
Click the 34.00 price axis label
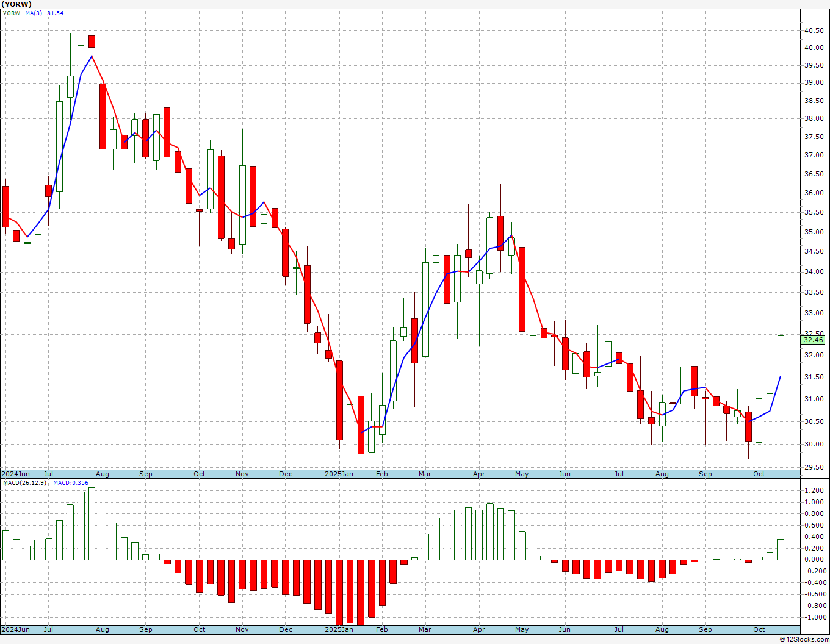[x=813, y=272]
